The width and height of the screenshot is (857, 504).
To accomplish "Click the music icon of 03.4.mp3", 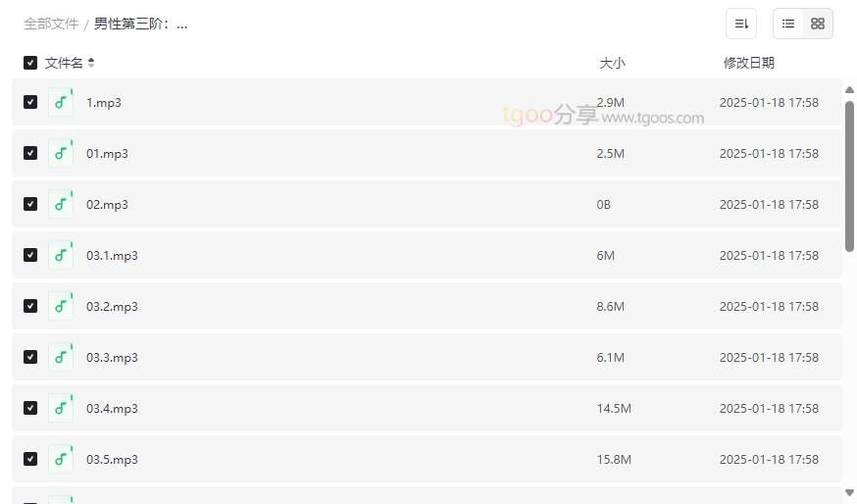I will [x=61, y=408].
